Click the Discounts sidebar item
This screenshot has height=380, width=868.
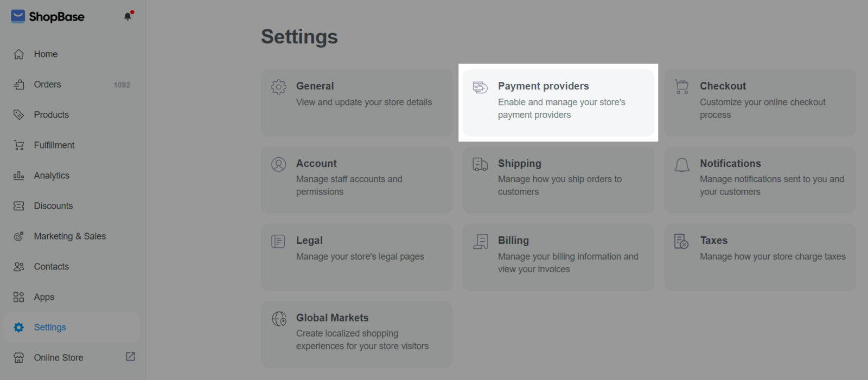click(x=53, y=206)
